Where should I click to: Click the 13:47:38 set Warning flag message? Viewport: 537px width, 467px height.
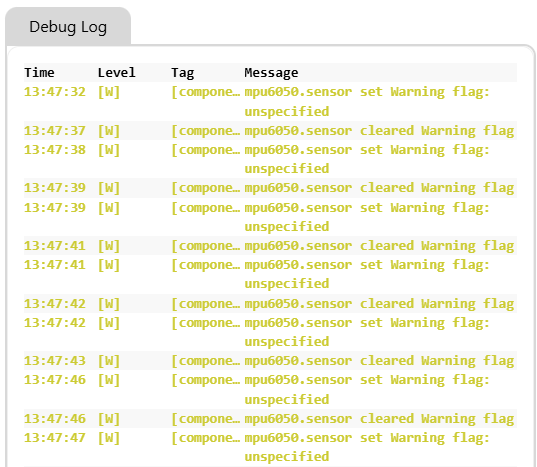coord(367,159)
